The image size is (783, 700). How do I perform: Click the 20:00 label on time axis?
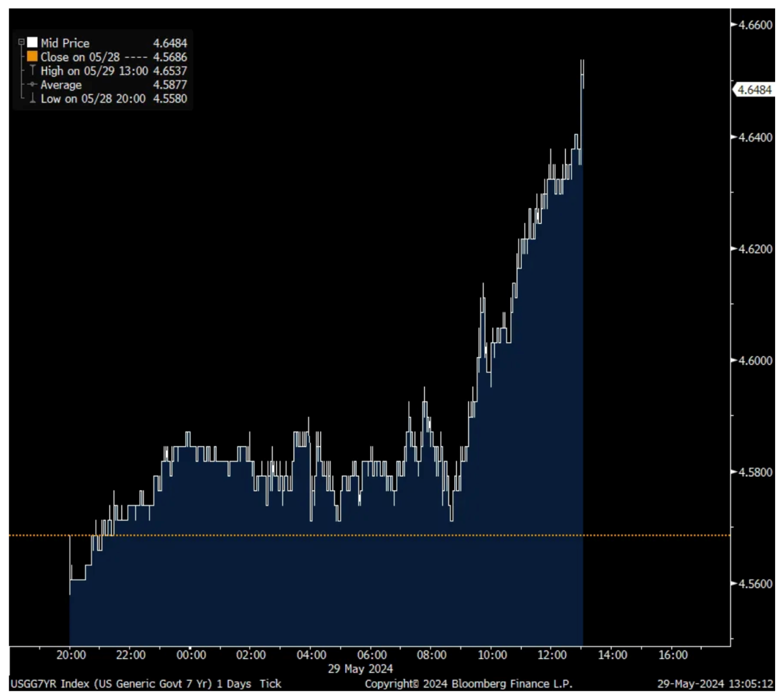(70, 655)
